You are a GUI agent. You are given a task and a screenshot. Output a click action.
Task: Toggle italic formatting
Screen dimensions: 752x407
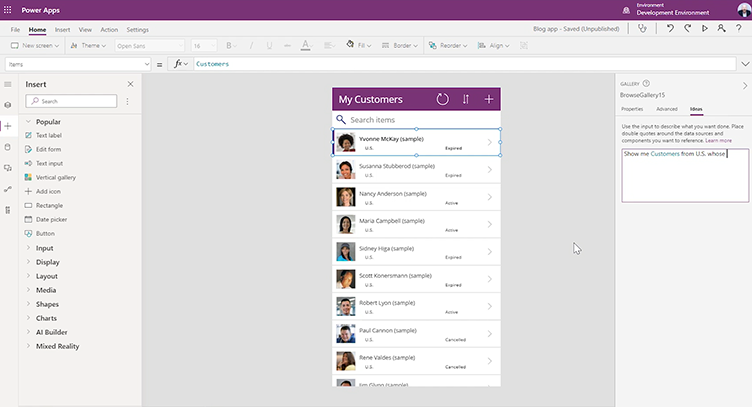[x=251, y=46]
